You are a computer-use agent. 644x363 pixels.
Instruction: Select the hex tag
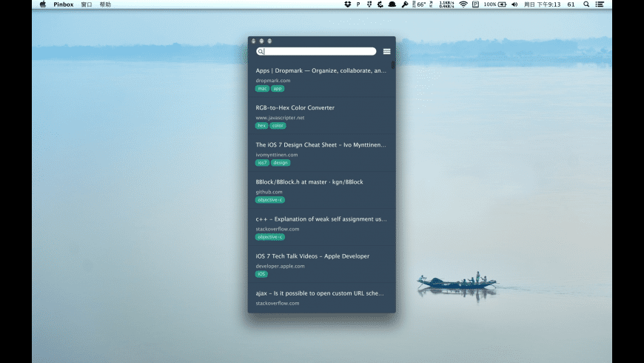pos(261,125)
